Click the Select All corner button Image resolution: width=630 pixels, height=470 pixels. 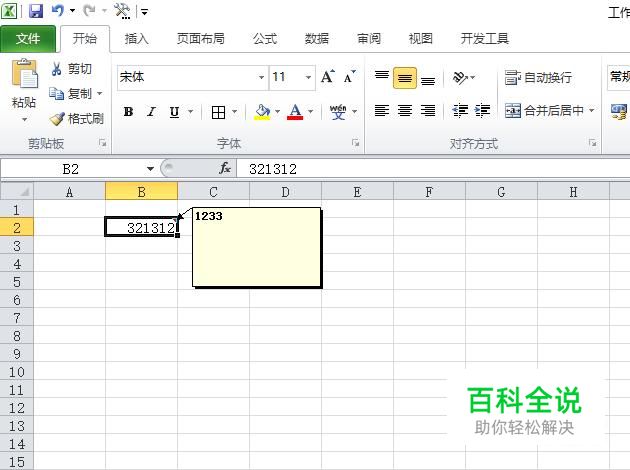tap(17, 191)
